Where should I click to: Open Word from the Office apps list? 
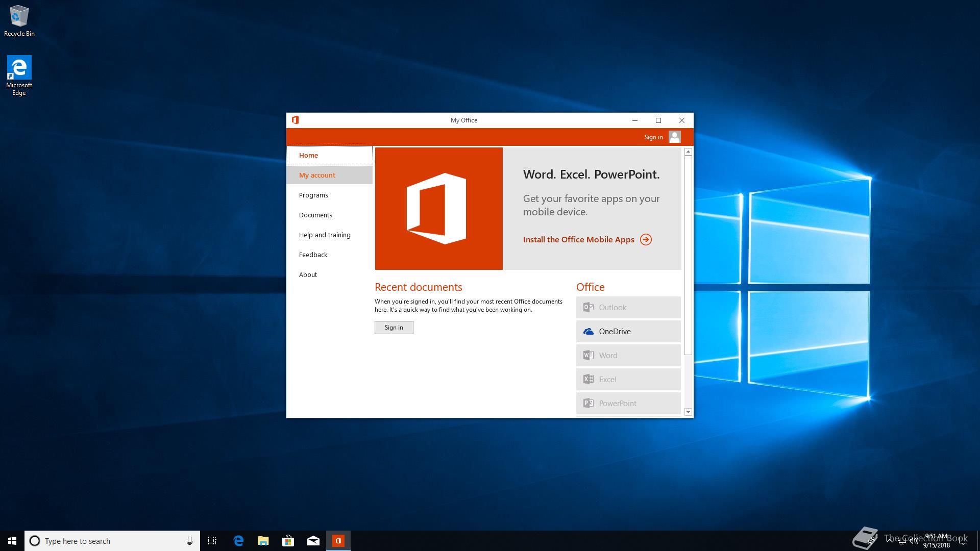coord(628,355)
